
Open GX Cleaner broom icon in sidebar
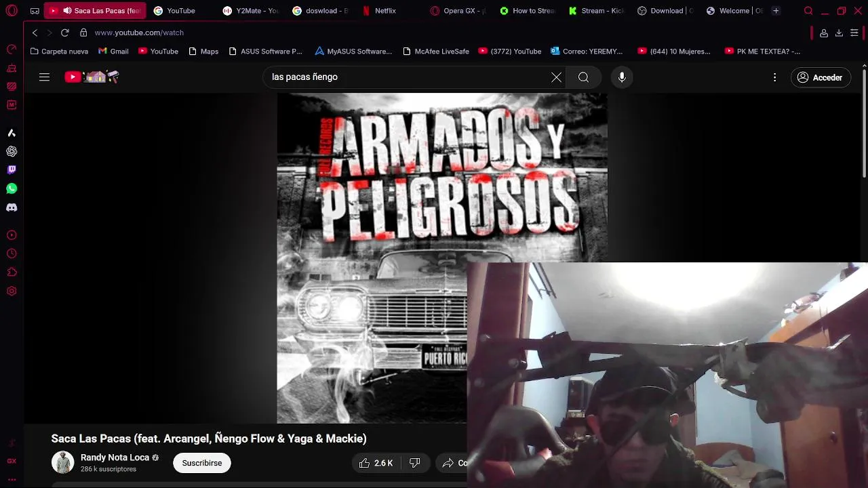(x=12, y=68)
